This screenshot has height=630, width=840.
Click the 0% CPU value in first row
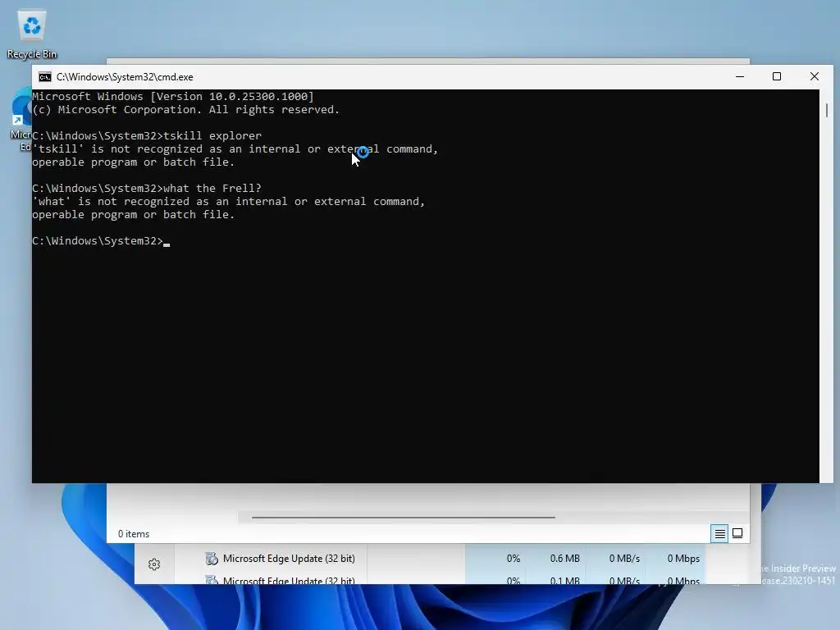coord(514,559)
